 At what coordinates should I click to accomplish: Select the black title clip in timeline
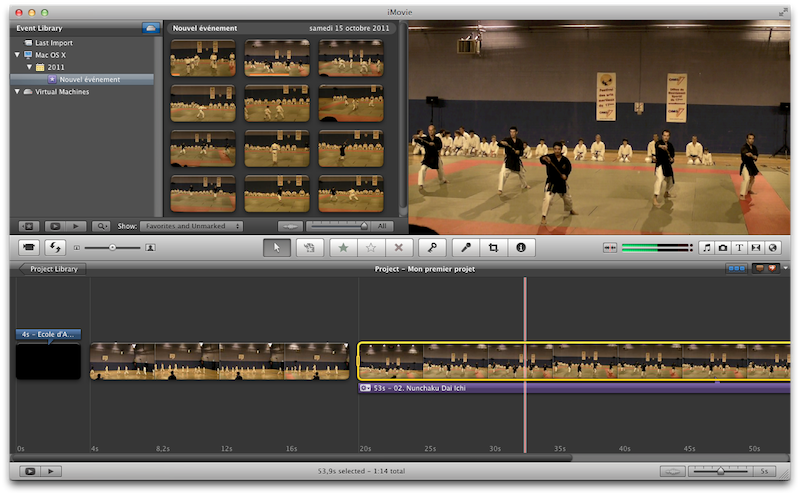(x=48, y=361)
